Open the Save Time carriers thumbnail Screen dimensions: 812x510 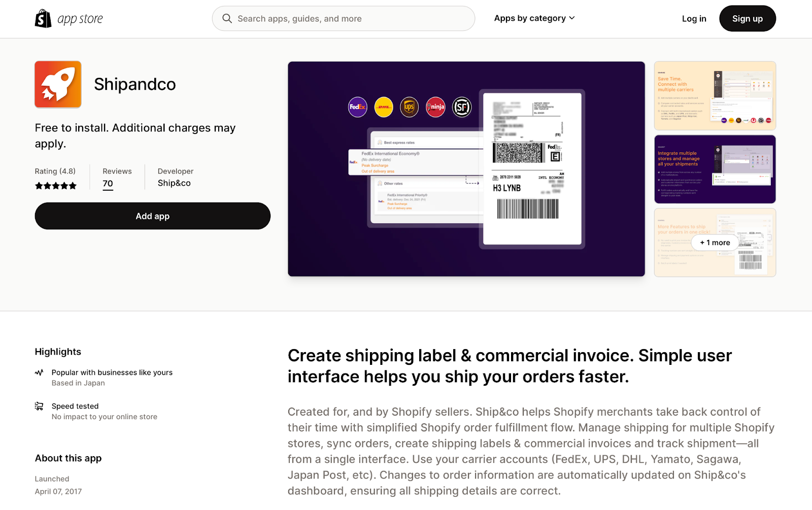[715, 96]
